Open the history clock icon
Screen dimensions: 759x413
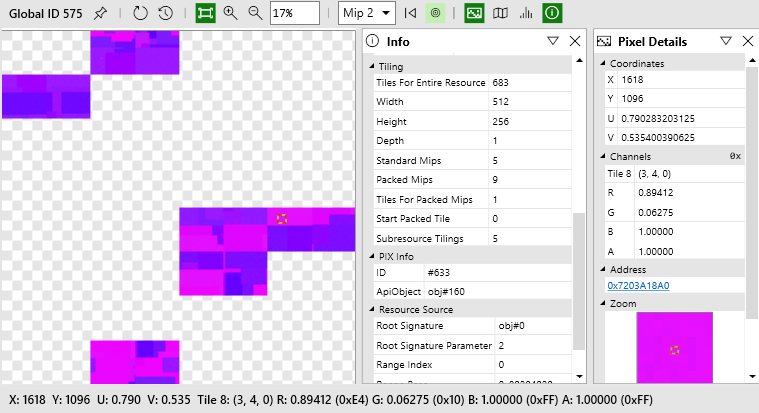coord(166,13)
